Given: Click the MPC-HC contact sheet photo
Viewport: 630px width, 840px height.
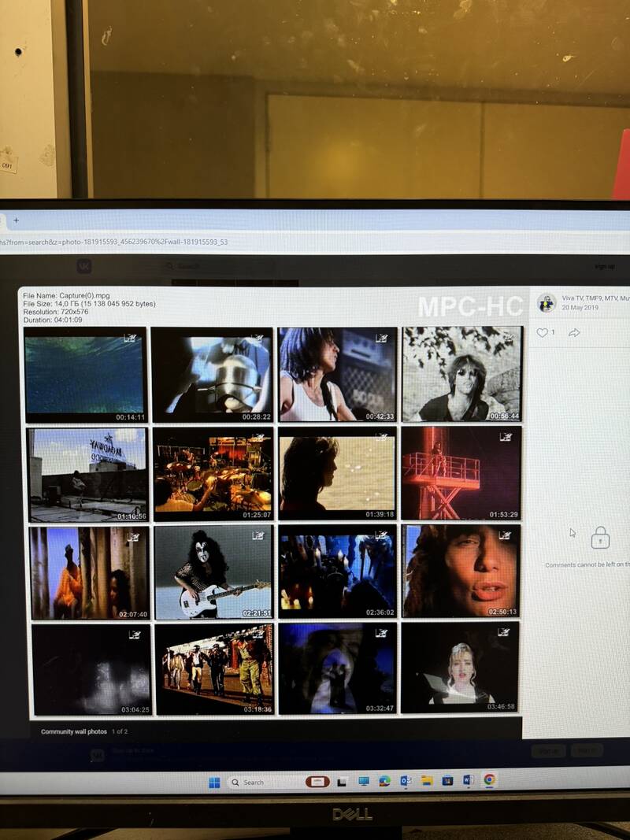Looking at the screenshot, I should pyautogui.click(x=273, y=502).
